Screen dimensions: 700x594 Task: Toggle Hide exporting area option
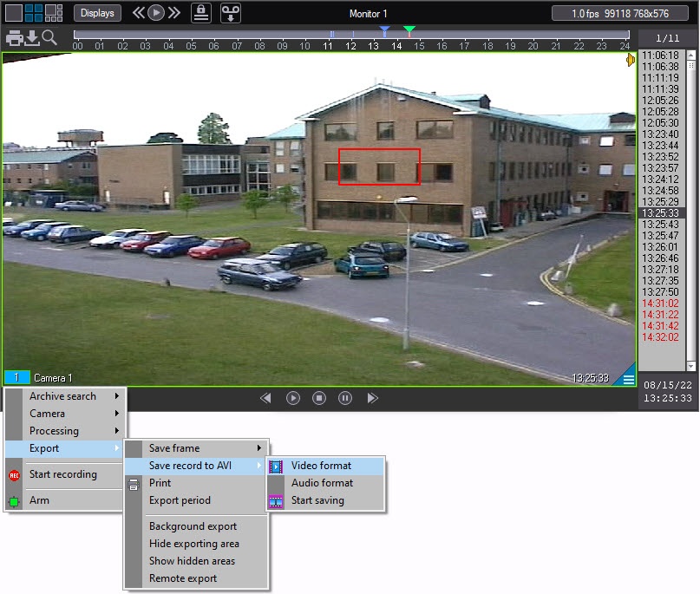pos(193,544)
